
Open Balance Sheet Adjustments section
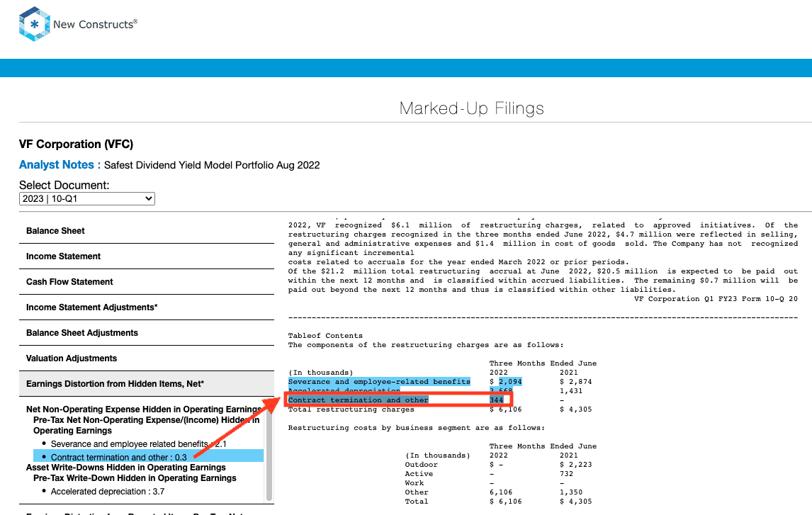[147, 333]
